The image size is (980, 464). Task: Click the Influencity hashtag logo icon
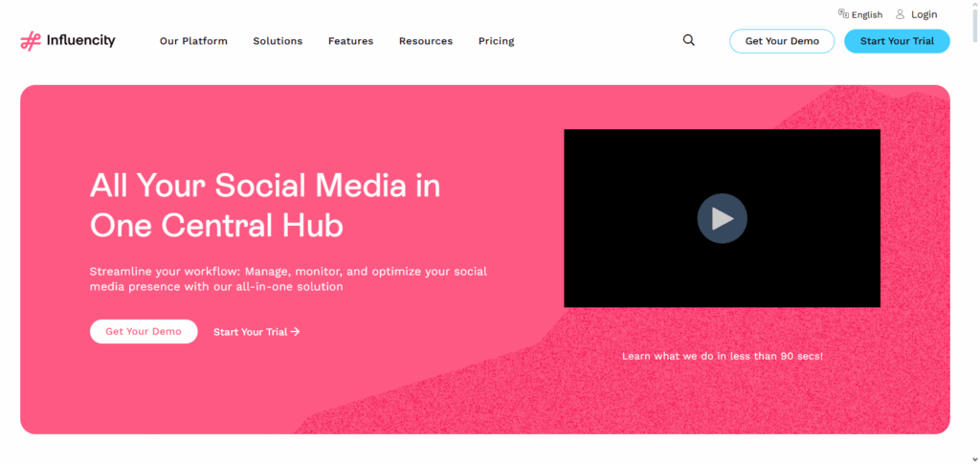click(31, 41)
